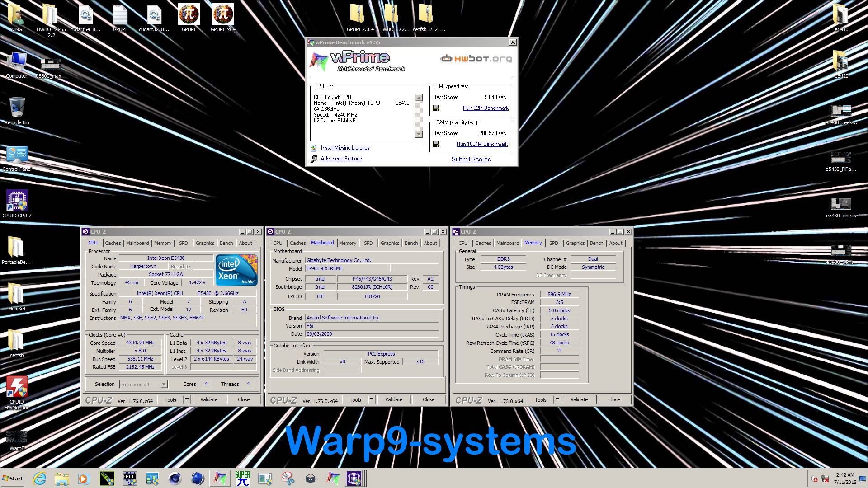
Task: Click Validate in CPU-Z CPU-tab window
Action: click(209, 399)
